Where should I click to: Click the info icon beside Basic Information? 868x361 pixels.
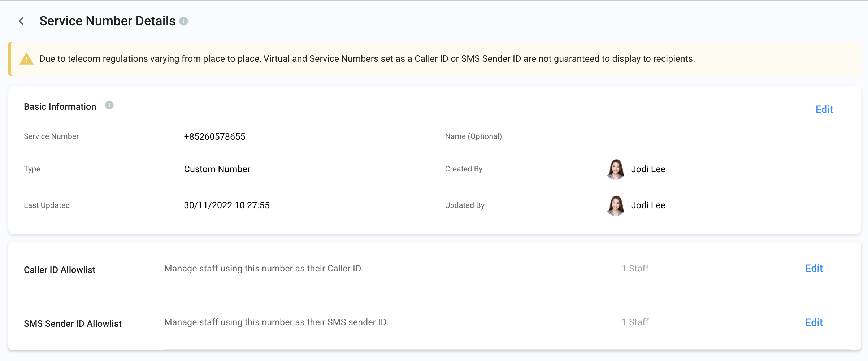click(109, 105)
